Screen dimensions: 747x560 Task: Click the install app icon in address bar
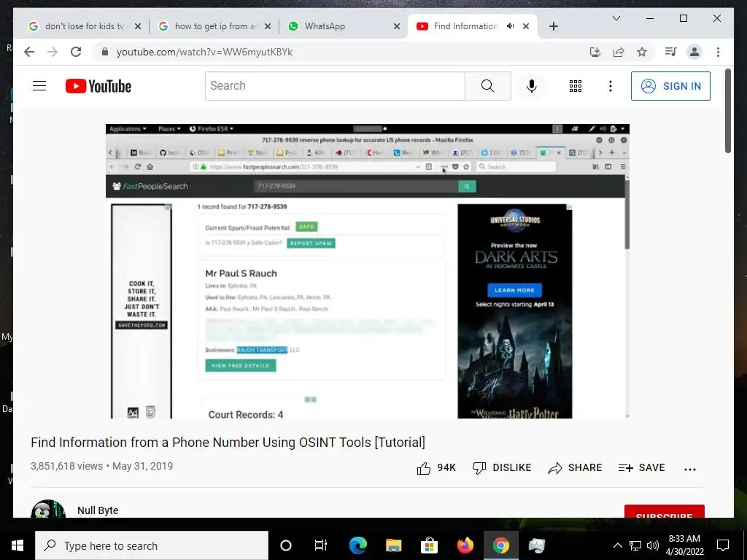(595, 52)
